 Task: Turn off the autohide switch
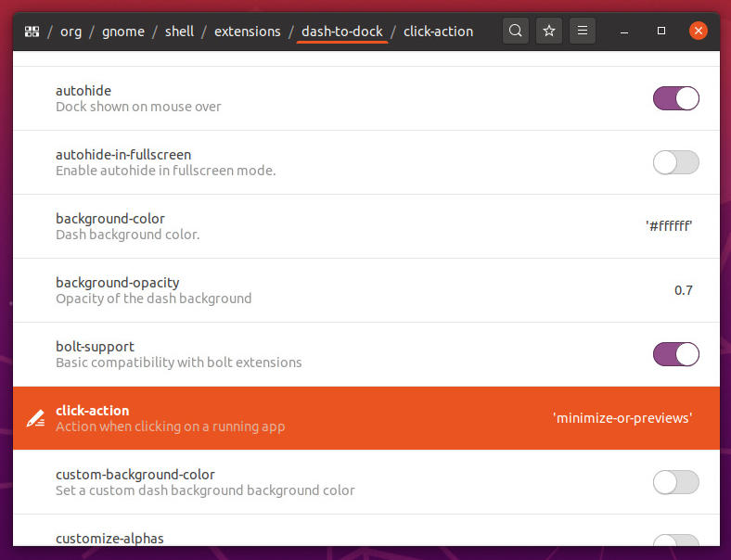[676, 98]
